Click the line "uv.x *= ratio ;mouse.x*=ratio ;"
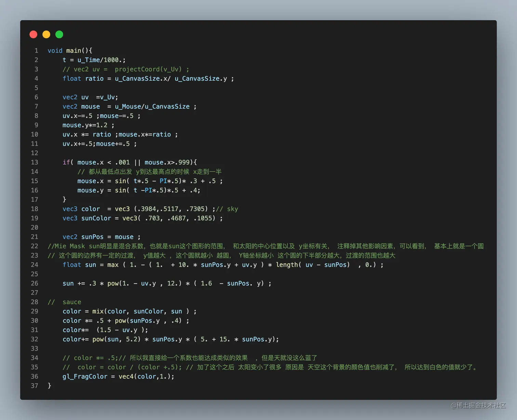This screenshot has width=517, height=420. (x=120, y=134)
